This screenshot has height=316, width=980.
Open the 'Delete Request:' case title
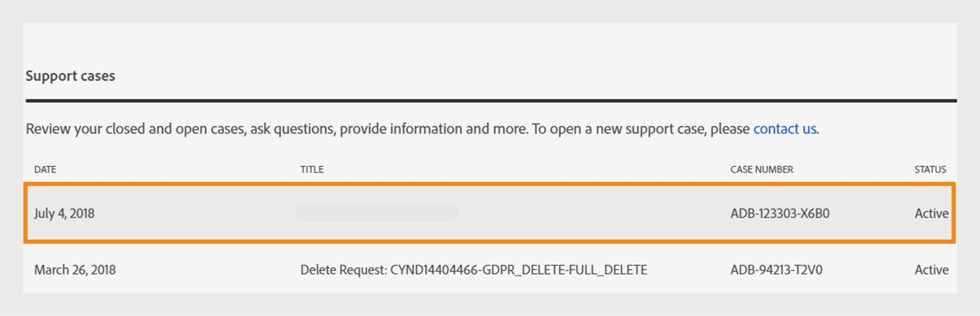pos(343,269)
